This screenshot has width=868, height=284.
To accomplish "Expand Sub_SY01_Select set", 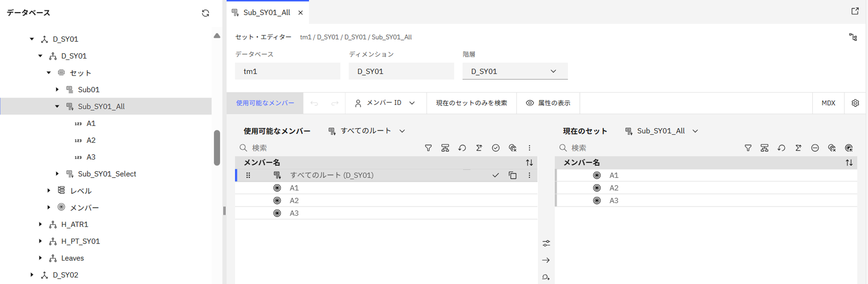I will tap(57, 174).
